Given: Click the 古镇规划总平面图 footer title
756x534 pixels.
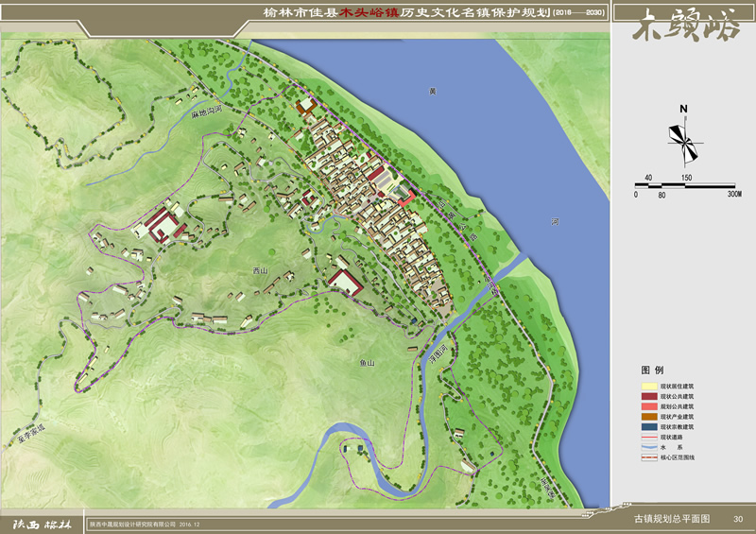Looking at the screenshot, I should coord(665,521).
